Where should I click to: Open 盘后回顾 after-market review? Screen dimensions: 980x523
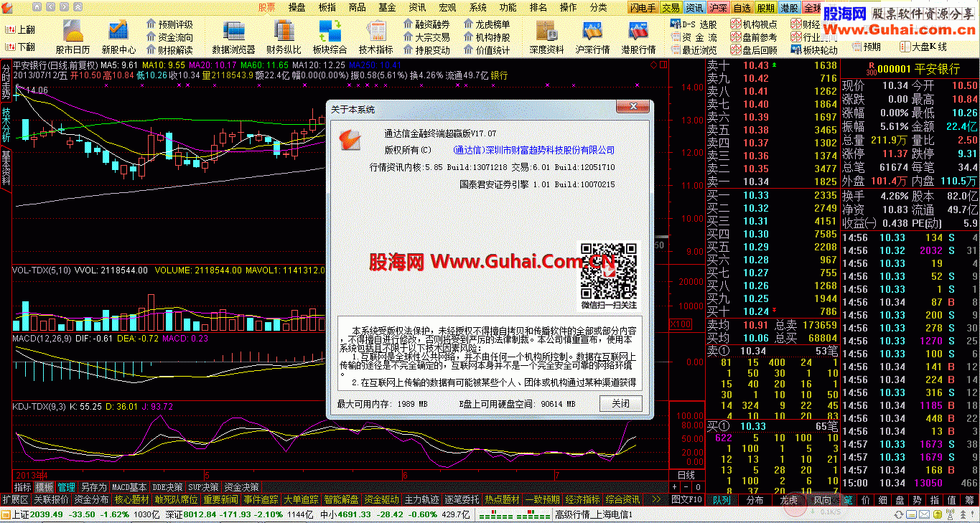754,50
